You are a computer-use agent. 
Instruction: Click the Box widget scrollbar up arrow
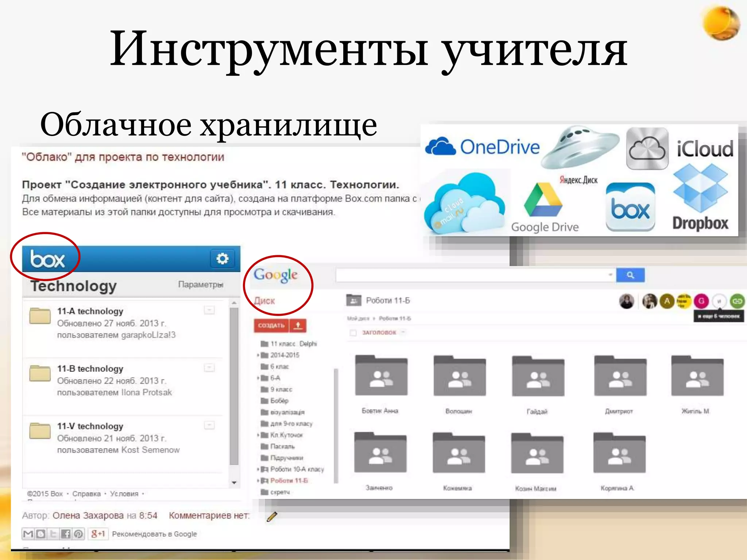click(x=234, y=303)
